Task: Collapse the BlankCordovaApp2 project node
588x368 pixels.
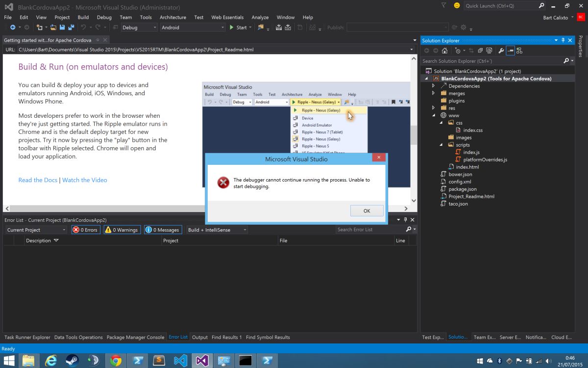Action: 426,79
